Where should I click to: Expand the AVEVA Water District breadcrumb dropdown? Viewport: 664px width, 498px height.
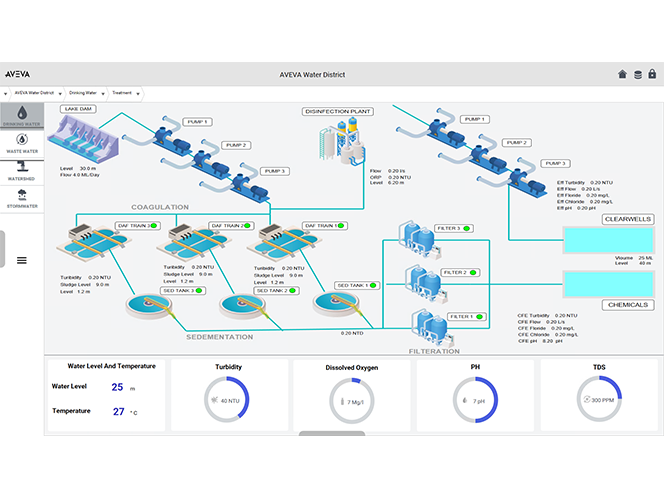tap(60, 93)
